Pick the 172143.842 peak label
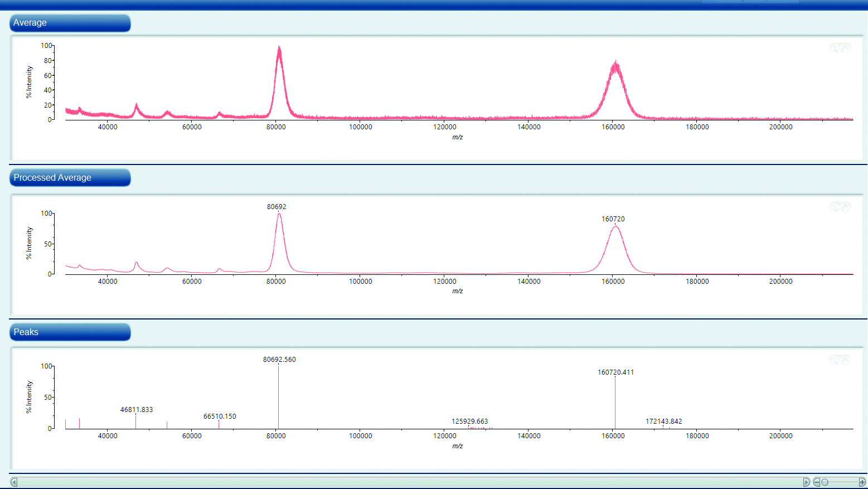Image resolution: width=868 pixels, height=489 pixels. click(663, 422)
